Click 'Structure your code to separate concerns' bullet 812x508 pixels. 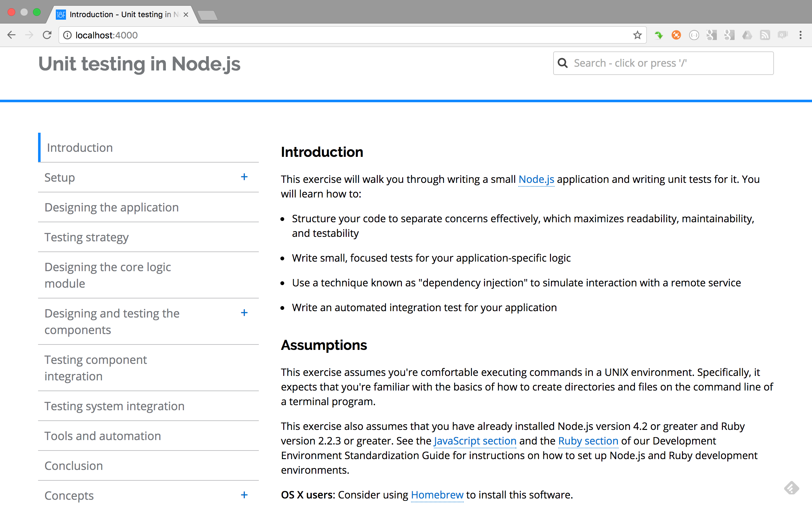pos(523,226)
